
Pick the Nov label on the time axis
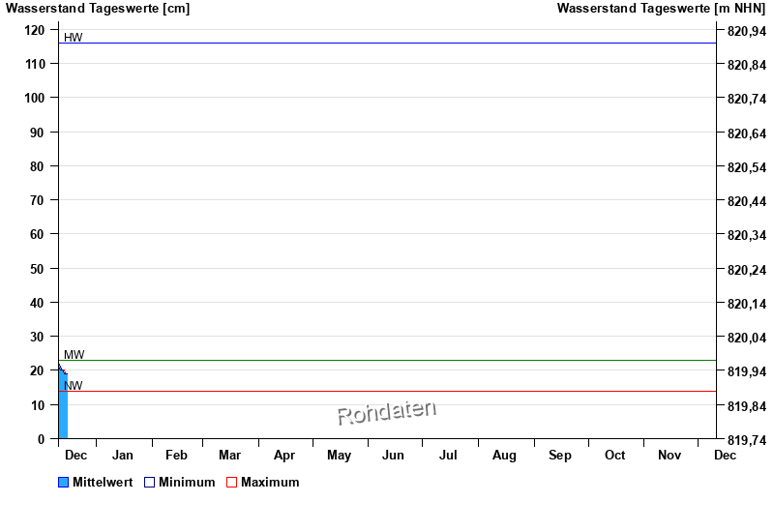point(670,455)
